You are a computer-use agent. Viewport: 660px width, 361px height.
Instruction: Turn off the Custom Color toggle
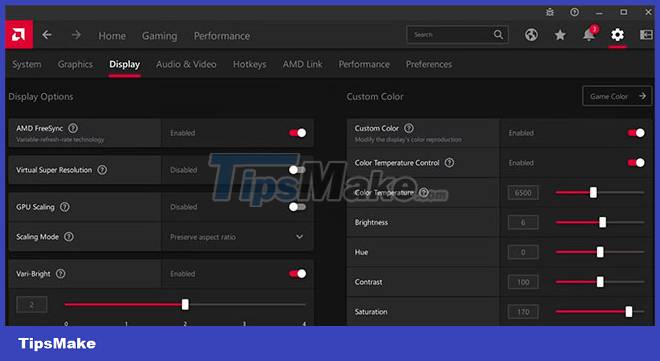(x=636, y=133)
